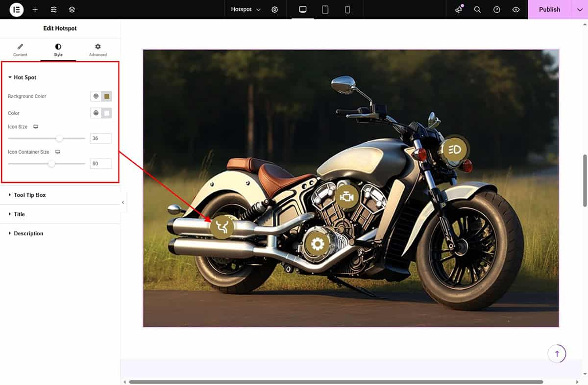Switch to the Advanced tab

(x=98, y=50)
